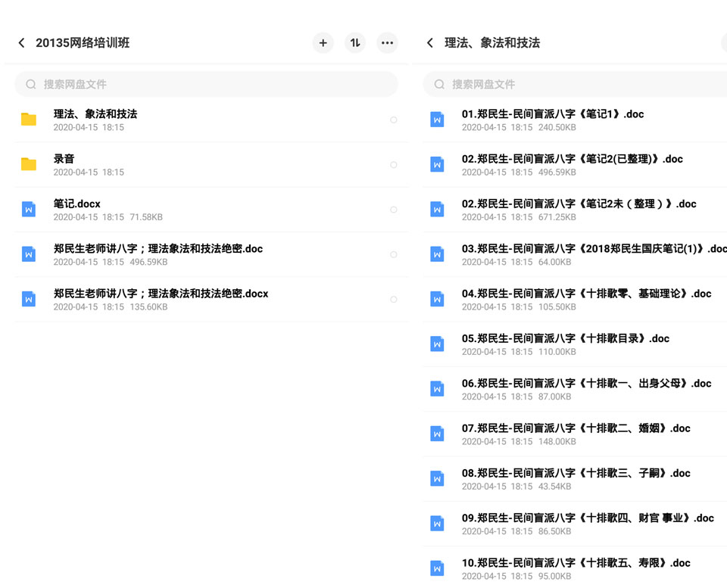Open 10.《十排歌五、寿限》.doc
Image resolution: width=727 pixels, height=588 pixels.
(x=576, y=564)
